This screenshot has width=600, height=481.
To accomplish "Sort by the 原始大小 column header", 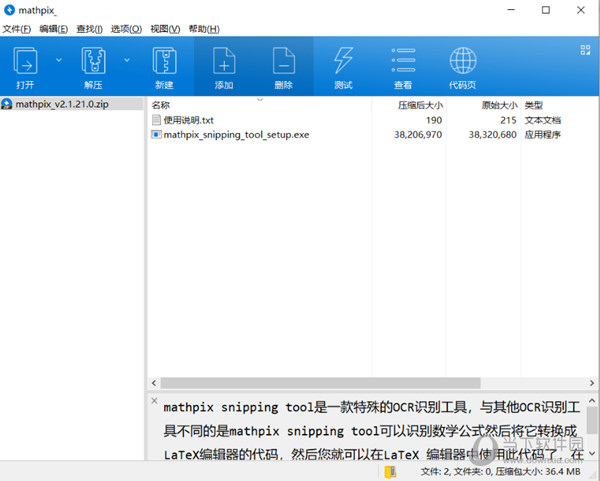I will pyautogui.click(x=499, y=105).
